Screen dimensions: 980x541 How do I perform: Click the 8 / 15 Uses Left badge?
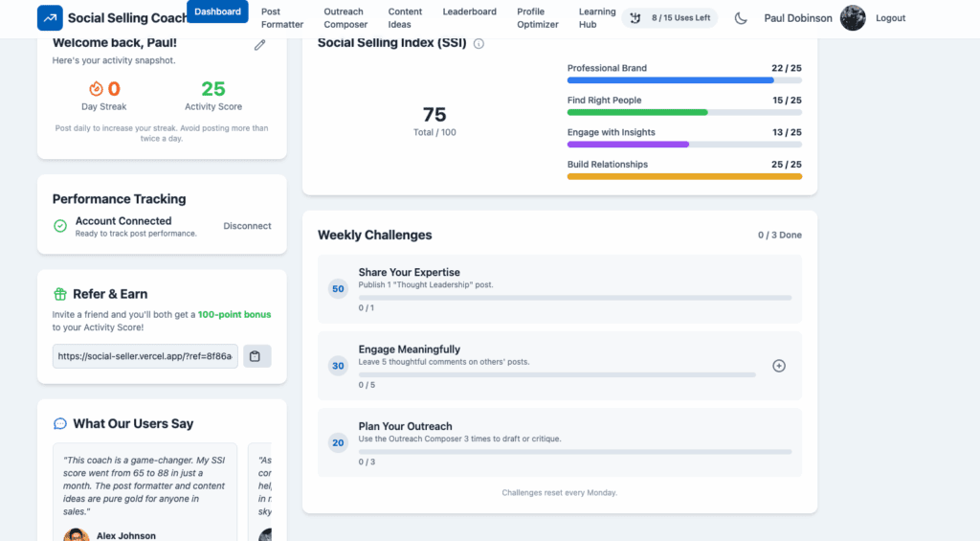click(669, 18)
